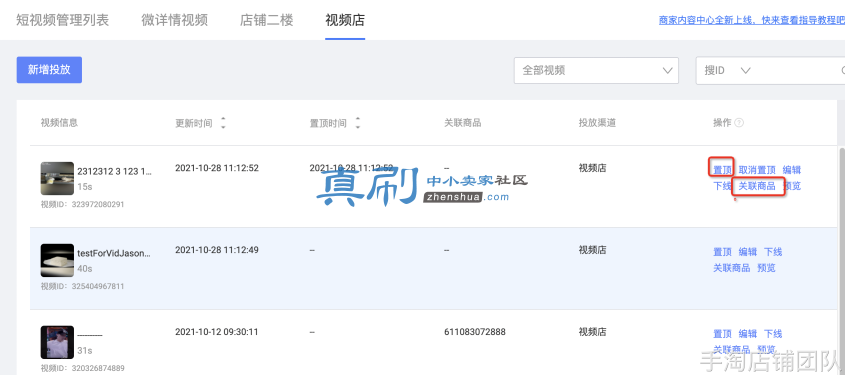Image resolution: width=845 pixels, height=375 pixels.
Task: Focus the ID search input field
Action: (798, 71)
